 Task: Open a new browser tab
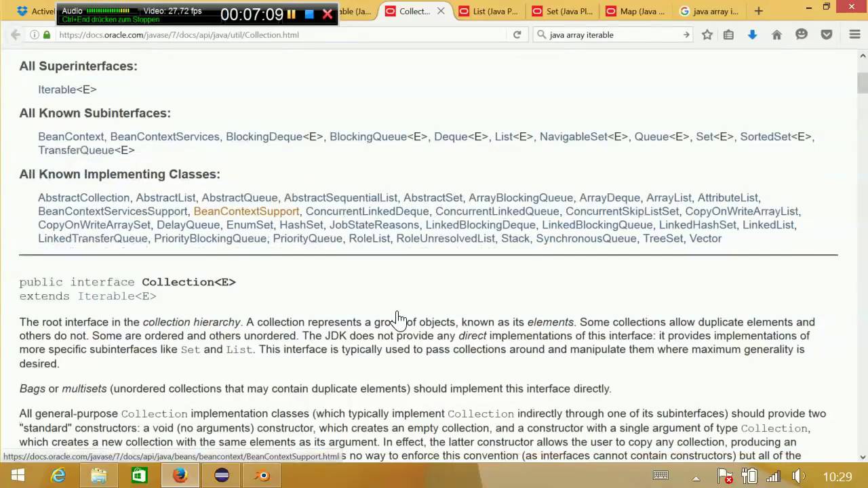tap(758, 11)
